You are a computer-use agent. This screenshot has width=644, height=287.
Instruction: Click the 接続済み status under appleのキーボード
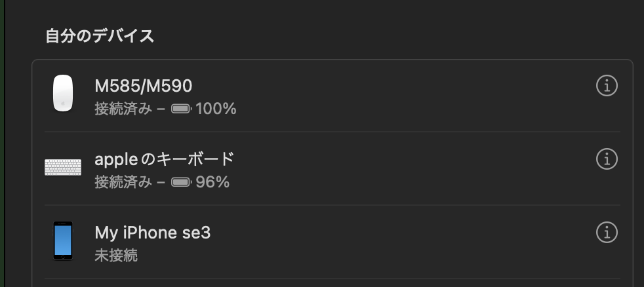(x=123, y=182)
